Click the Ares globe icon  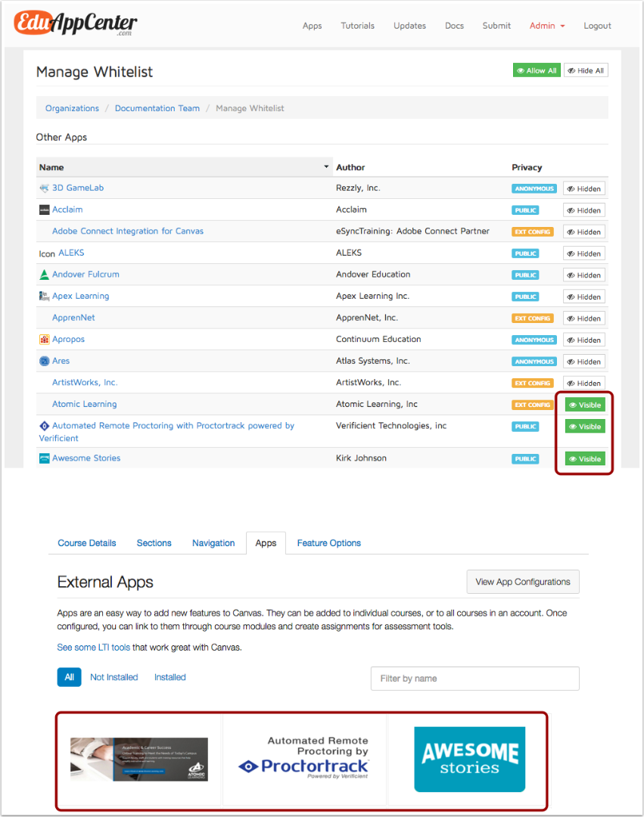[44, 361]
